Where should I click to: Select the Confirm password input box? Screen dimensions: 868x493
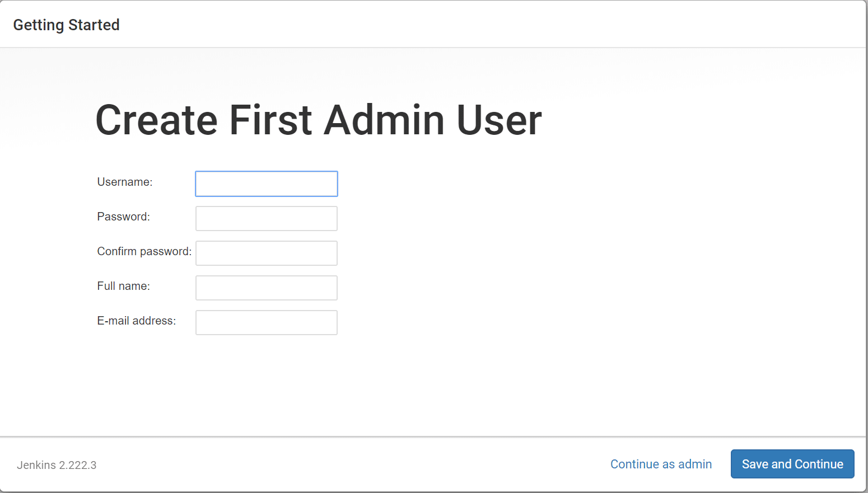[266, 253]
